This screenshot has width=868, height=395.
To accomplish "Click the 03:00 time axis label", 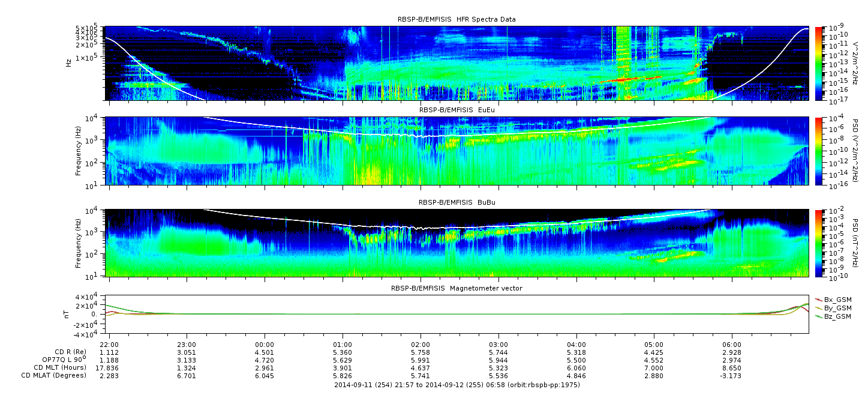I will 498,345.
